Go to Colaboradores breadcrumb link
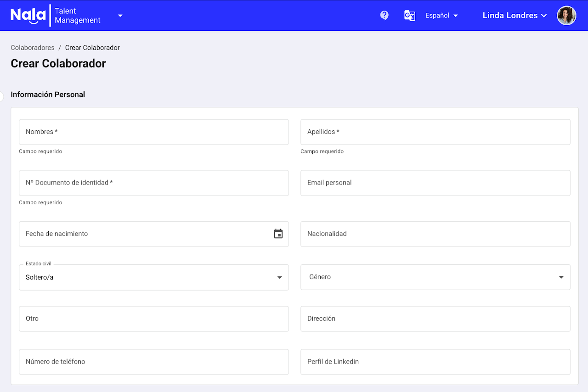 point(33,48)
